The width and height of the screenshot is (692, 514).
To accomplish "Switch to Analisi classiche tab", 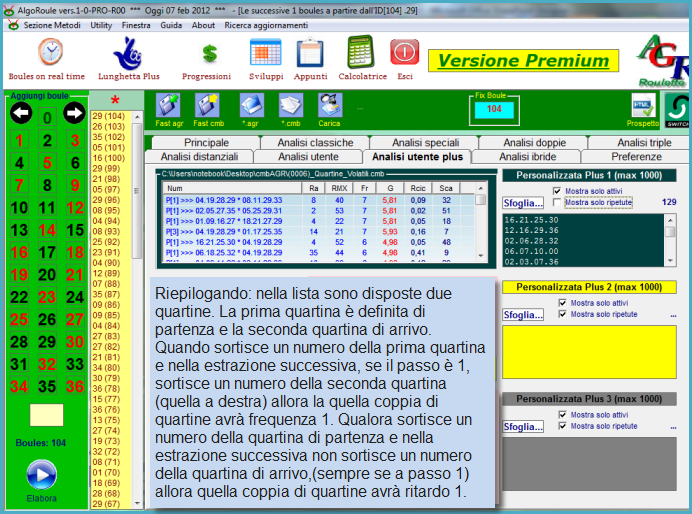I will tap(315, 143).
